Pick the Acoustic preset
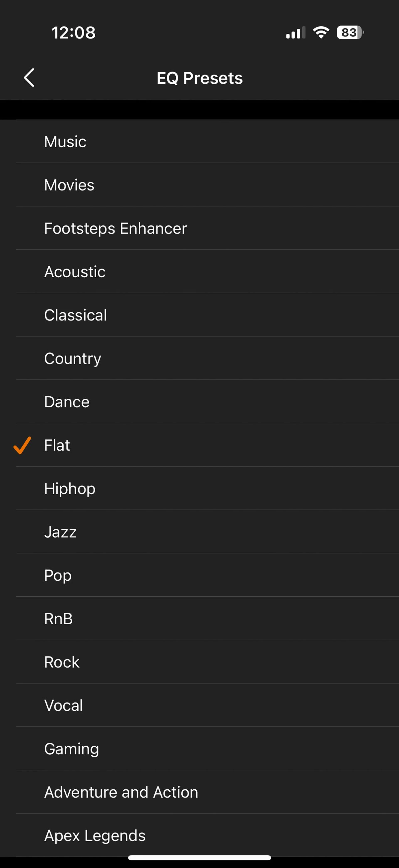This screenshot has width=399, height=868. (75, 272)
